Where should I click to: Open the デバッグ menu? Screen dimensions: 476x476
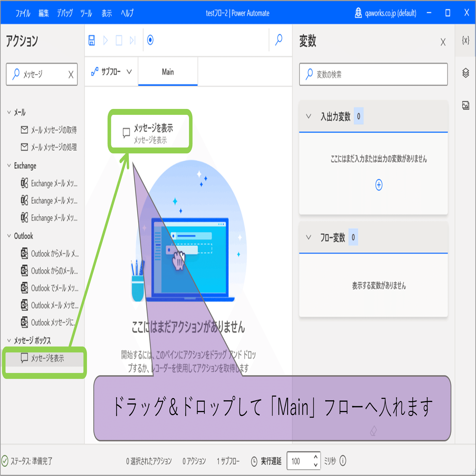pos(65,13)
